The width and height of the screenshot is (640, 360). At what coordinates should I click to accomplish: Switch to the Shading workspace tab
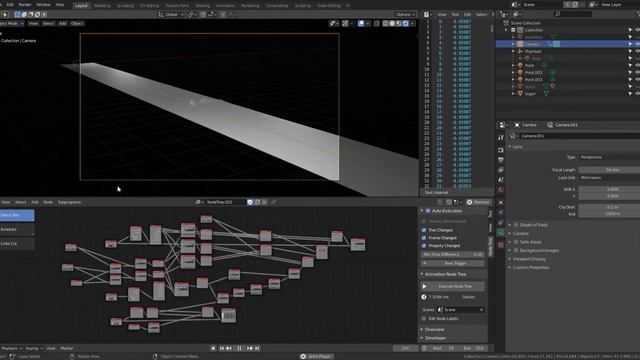(x=202, y=6)
